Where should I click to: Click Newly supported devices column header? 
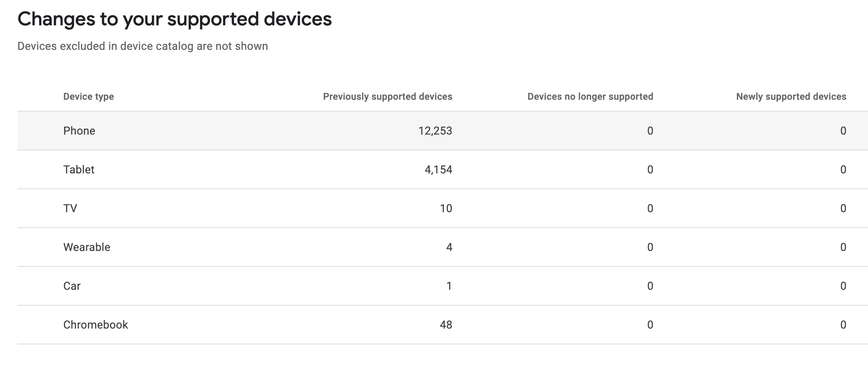coord(791,97)
